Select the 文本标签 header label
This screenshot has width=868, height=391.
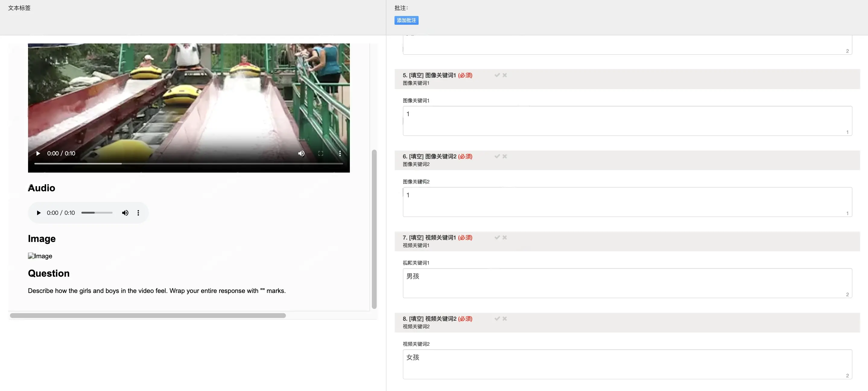point(19,8)
